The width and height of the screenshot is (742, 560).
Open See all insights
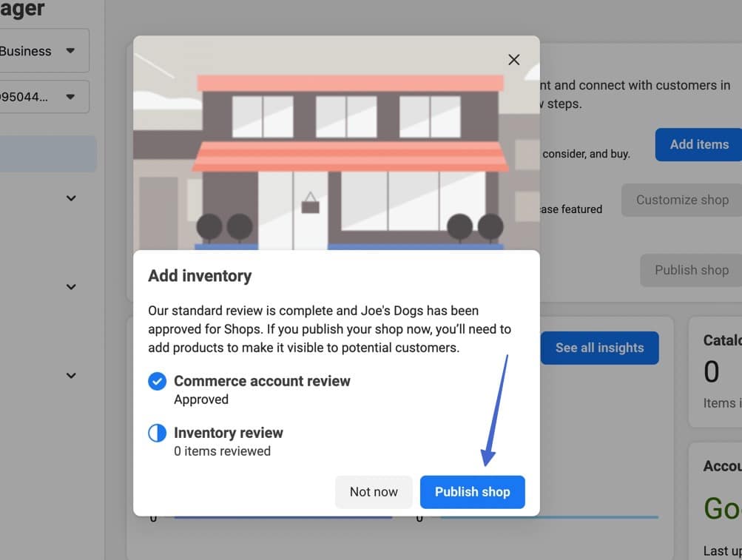point(599,348)
